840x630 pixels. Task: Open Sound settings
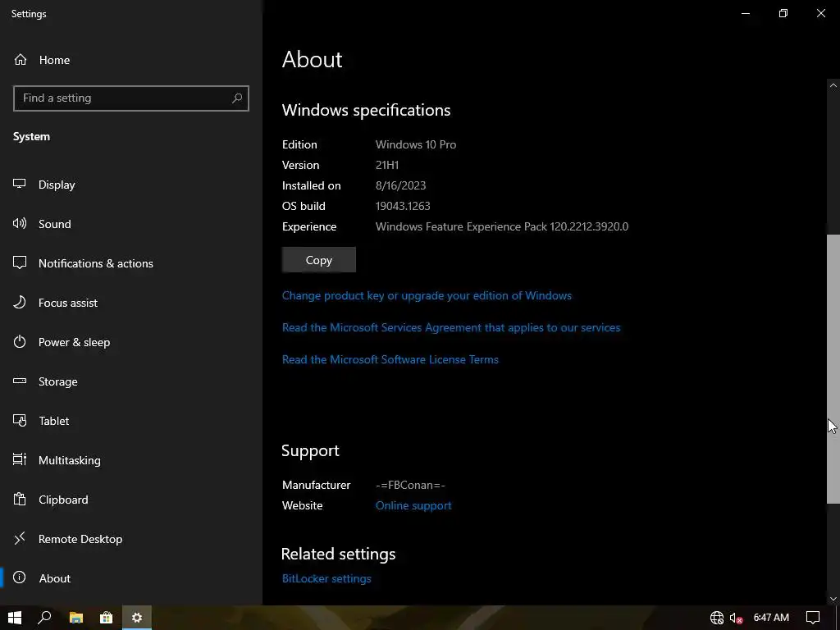pyautogui.click(x=54, y=224)
